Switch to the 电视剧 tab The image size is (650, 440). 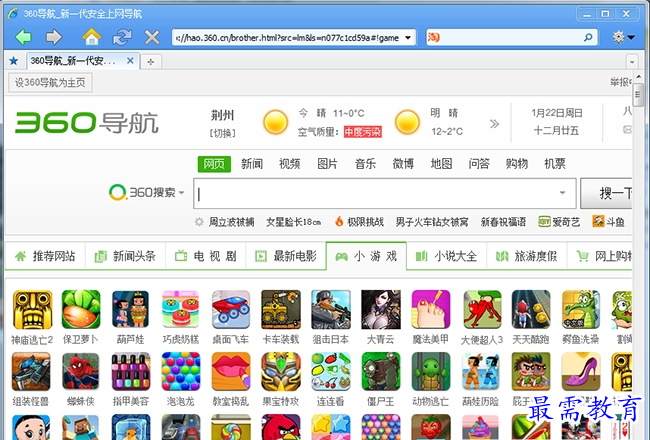point(206,256)
